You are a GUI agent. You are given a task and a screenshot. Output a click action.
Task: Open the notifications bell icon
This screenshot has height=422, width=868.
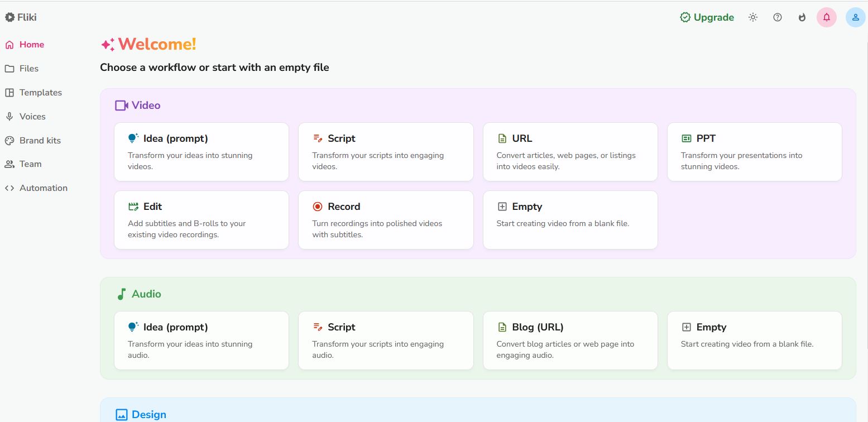(x=827, y=17)
